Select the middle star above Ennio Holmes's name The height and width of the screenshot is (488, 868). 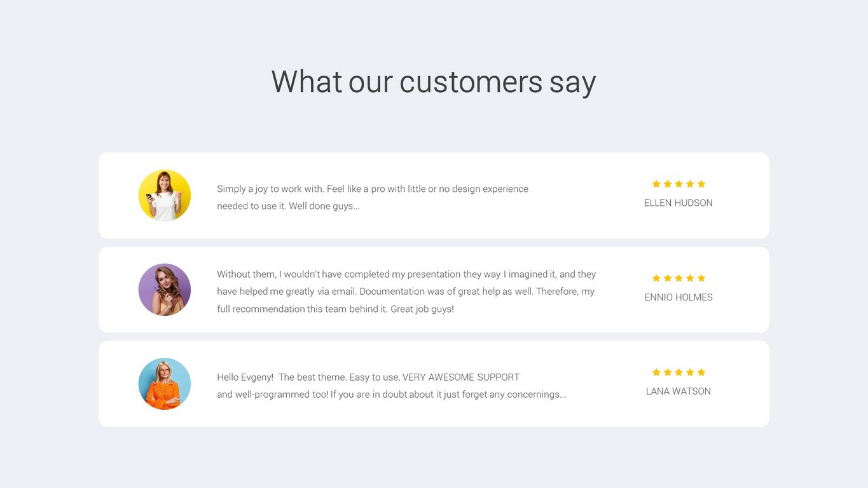point(679,278)
